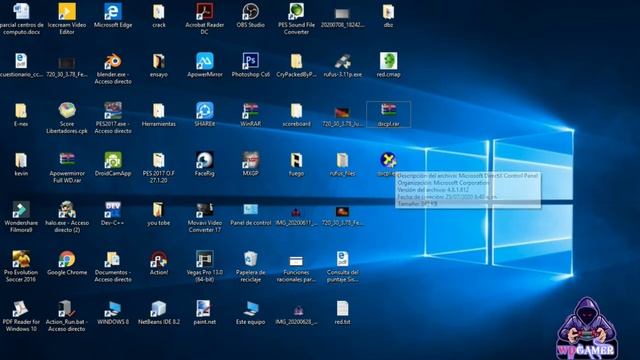Select the crack folder
The height and width of the screenshot is (360, 640).
pos(159,16)
